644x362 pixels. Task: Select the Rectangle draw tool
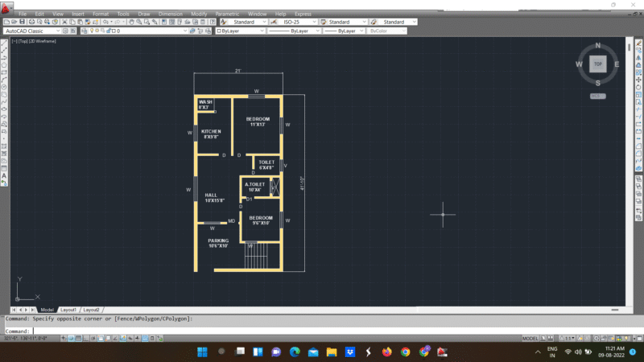[x=4, y=73]
